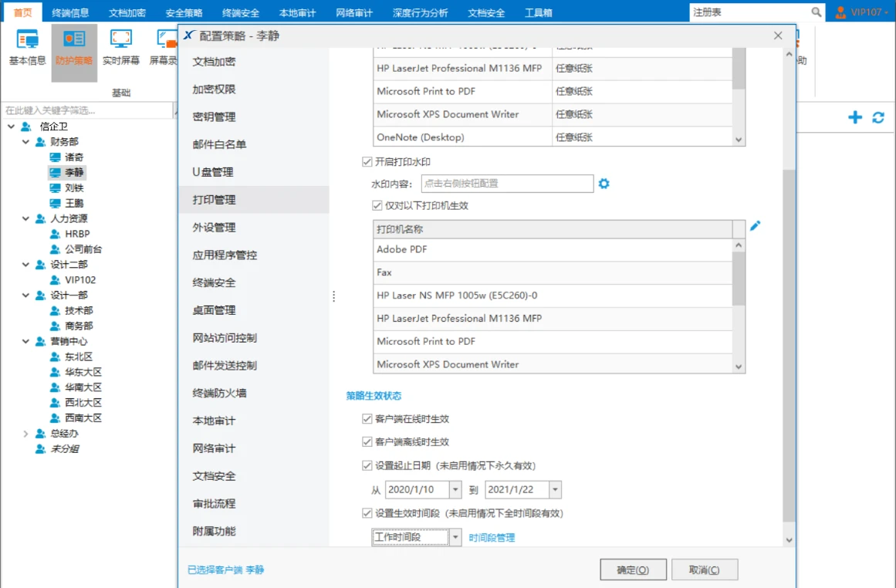Click the 注册表 search field
Image resolution: width=896 pixels, height=588 pixels.
tap(750, 12)
